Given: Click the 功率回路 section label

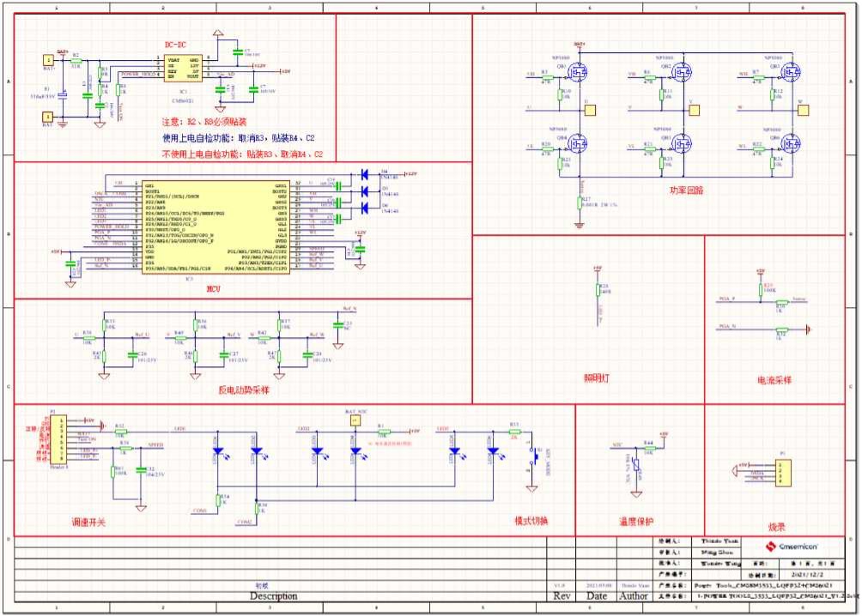Looking at the screenshot, I should tap(683, 190).
